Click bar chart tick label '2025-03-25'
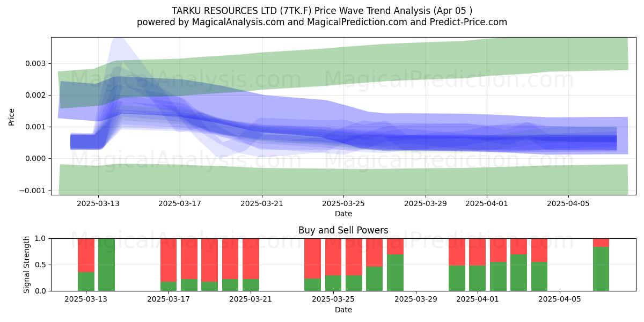Image resolution: width=644 pixels, height=322 pixels. click(333, 299)
